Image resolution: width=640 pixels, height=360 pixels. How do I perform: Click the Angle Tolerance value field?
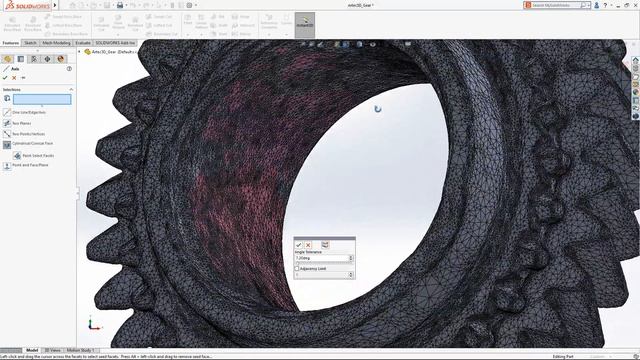[321, 258]
